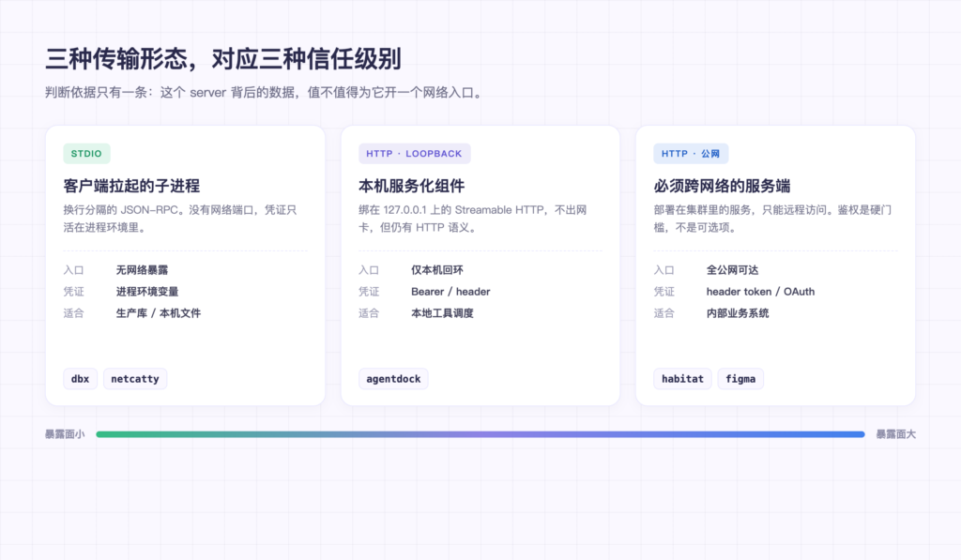This screenshot has height=560, width=961.
Task: Click the 暴露面大 label
Action: 895,434
